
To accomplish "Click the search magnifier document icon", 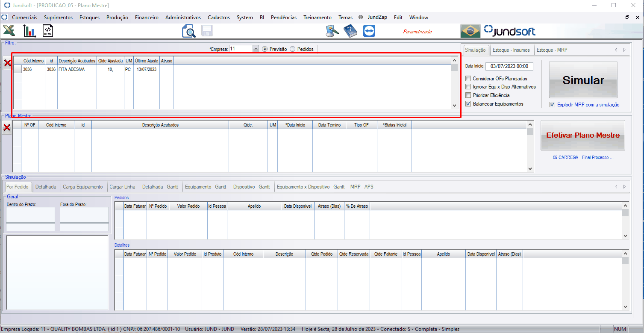I will click(189, 31).
